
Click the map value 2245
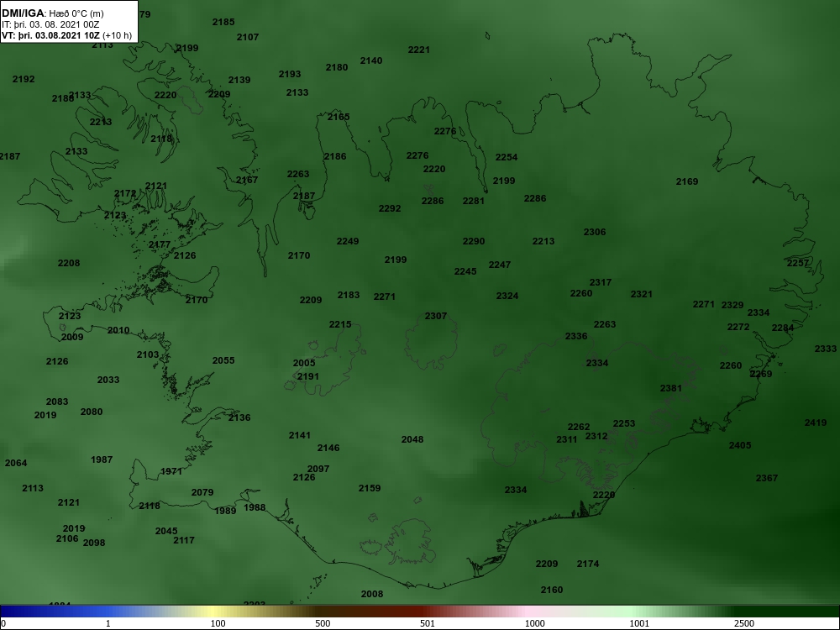[x=465, y=271]
